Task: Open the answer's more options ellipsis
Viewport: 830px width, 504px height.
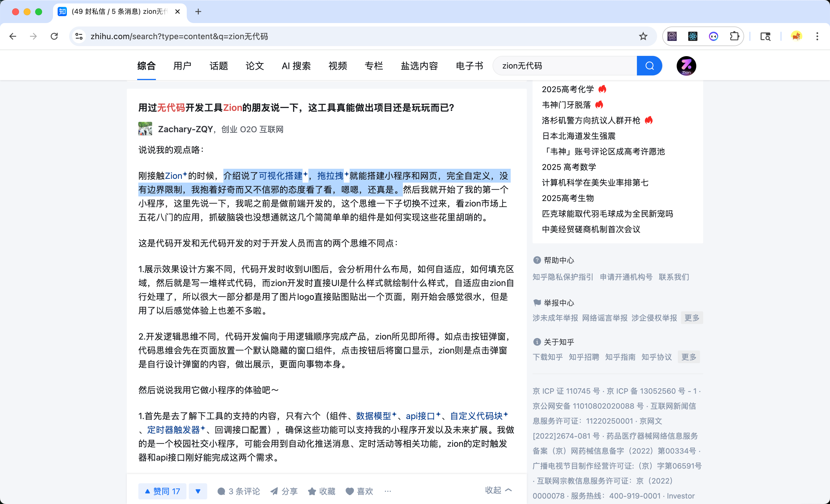Action: pos(388,491)
